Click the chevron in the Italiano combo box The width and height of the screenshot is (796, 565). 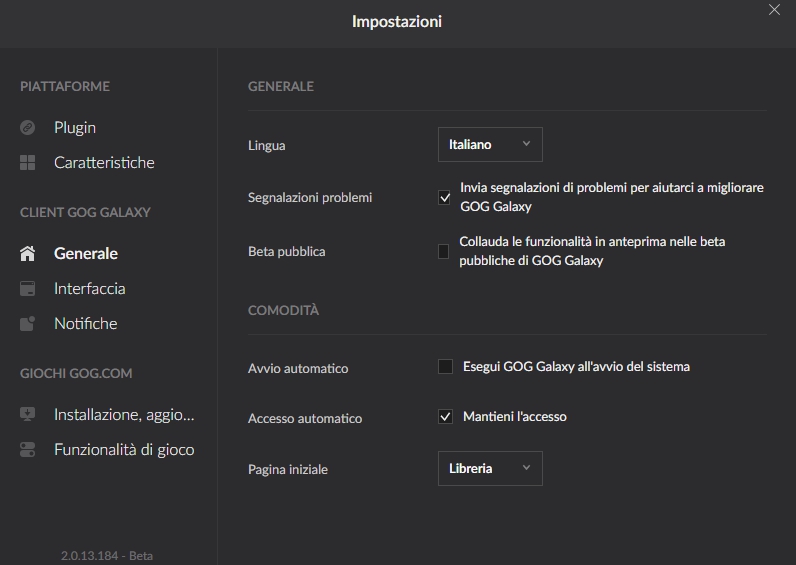click(526, 144)
